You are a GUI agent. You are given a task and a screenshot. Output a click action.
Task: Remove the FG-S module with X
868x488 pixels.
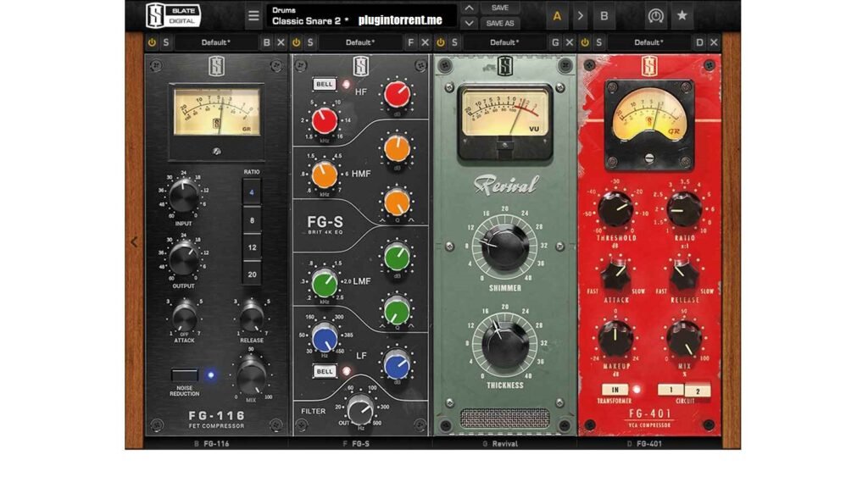pyautogui.click(x=426, y=42)
